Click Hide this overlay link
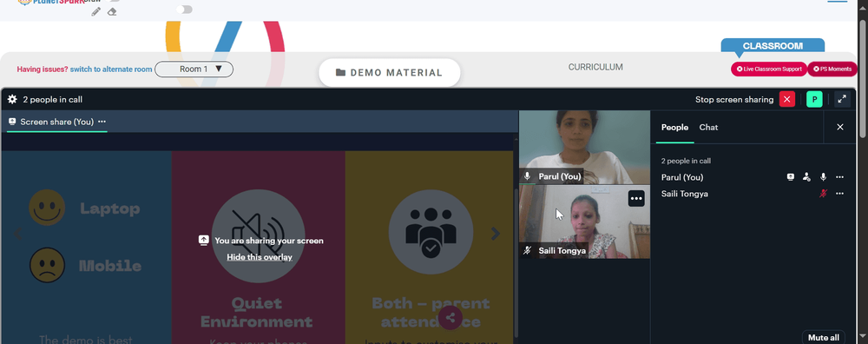 [x=260, y=257]
